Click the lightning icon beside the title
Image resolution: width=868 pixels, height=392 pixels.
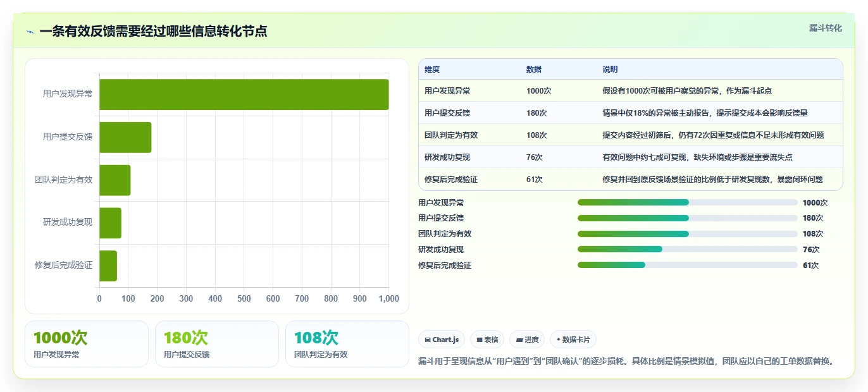(x=30, y=32)
